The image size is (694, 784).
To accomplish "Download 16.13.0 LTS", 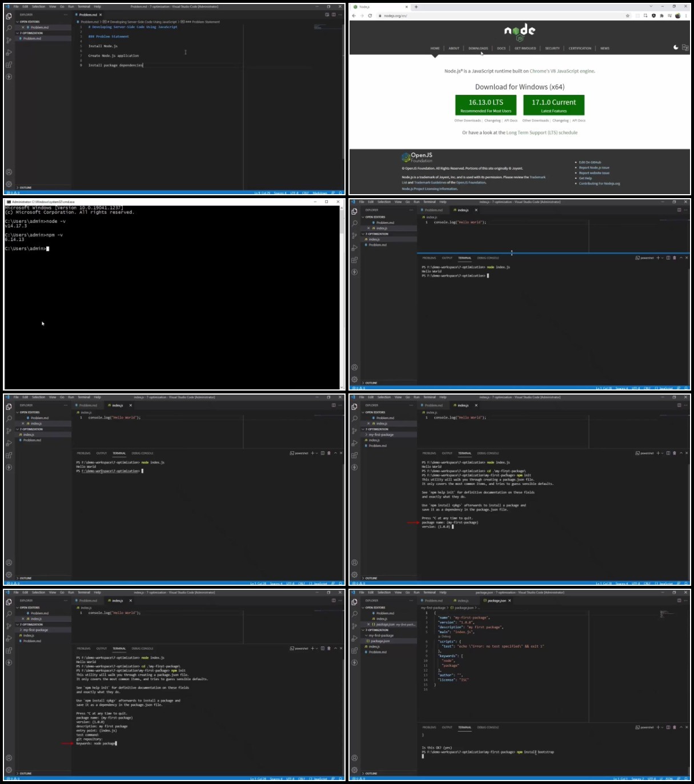I will point(486,105).
